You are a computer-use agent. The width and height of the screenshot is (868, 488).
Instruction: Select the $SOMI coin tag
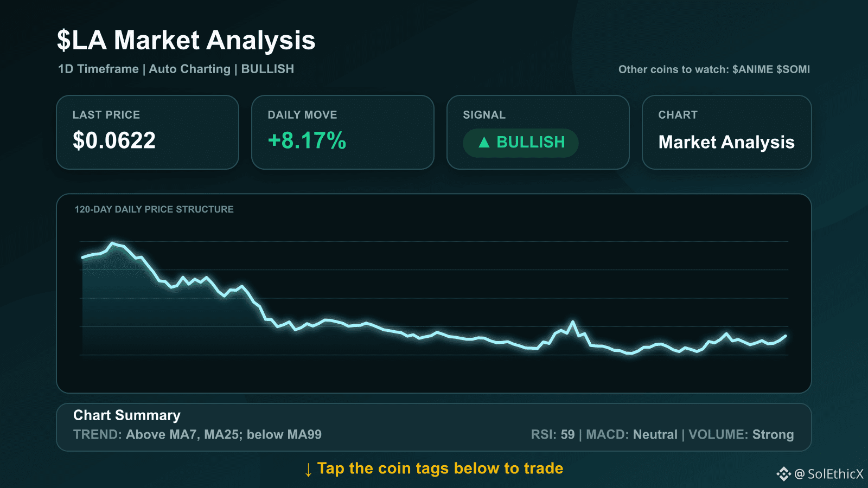pyautogui.click(x=793, y=69)
